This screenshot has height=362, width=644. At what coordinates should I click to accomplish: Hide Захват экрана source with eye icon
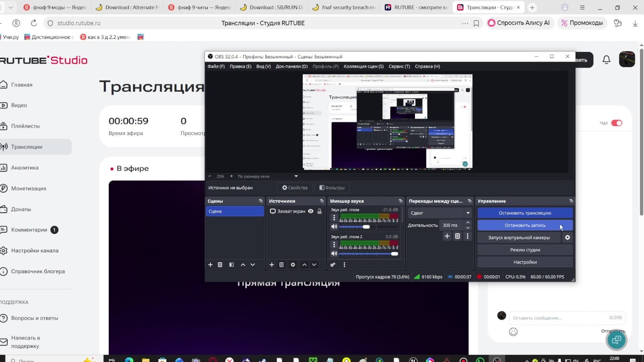[x=311, y=211]
